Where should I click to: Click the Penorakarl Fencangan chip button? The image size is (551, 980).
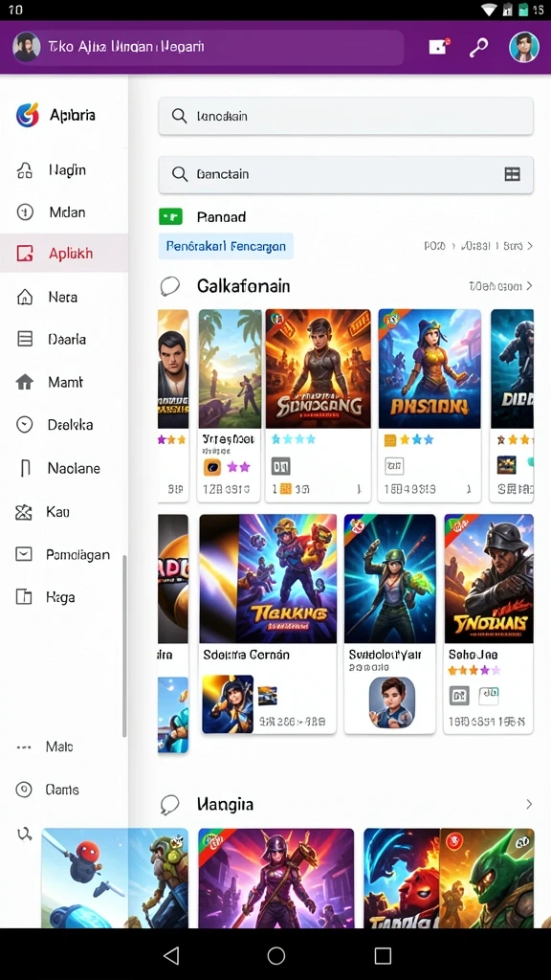click(x=226, y=246)
